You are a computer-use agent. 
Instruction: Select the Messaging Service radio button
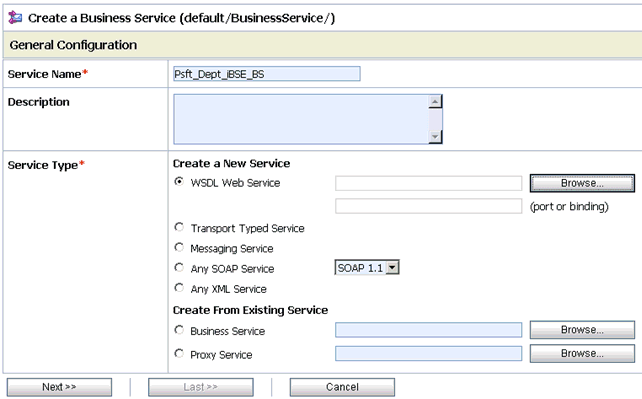(x=179, y=247)
